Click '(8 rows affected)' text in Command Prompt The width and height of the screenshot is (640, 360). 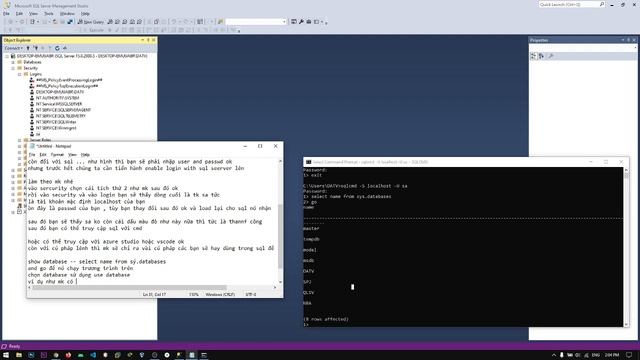tap(326, 319)
